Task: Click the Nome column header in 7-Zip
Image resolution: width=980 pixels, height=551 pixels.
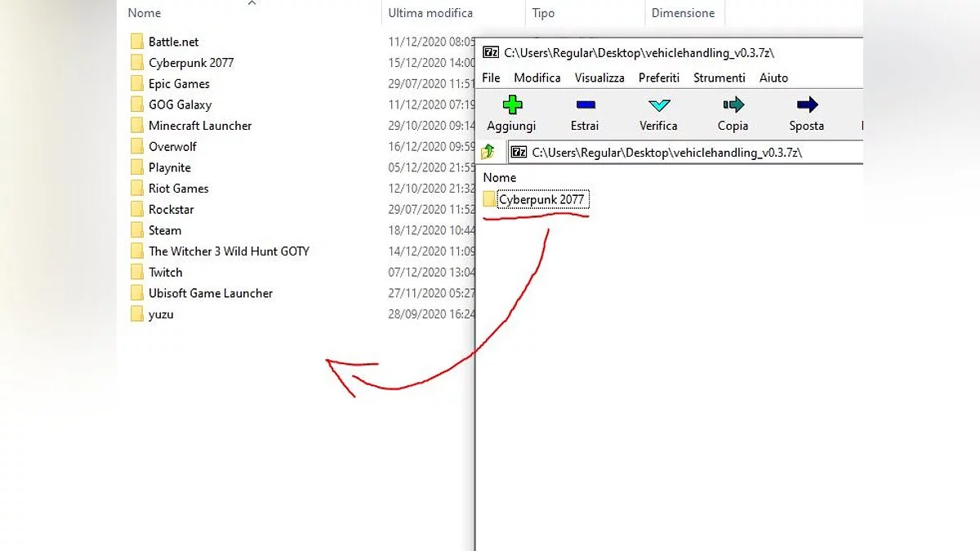Action: (x=500, y=177)
